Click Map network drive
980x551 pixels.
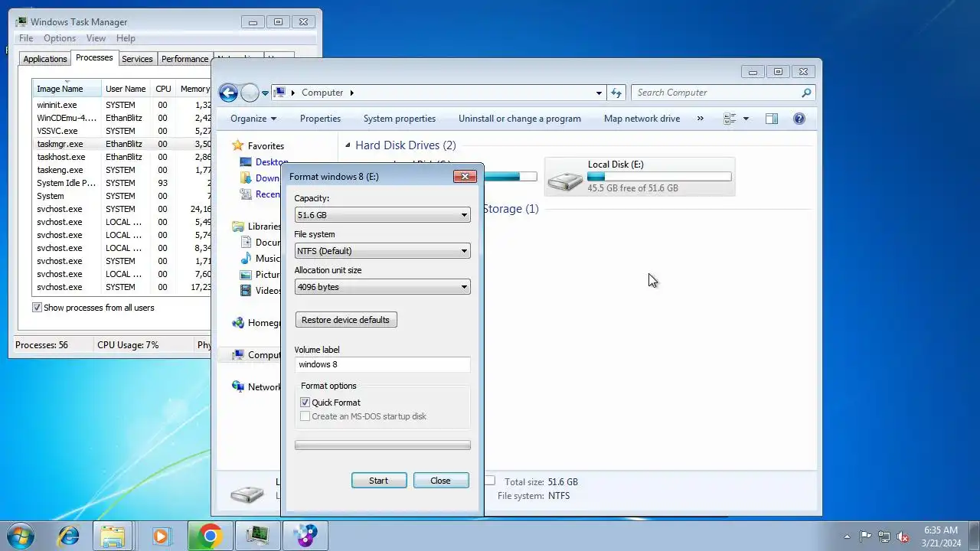coord(642,119)
